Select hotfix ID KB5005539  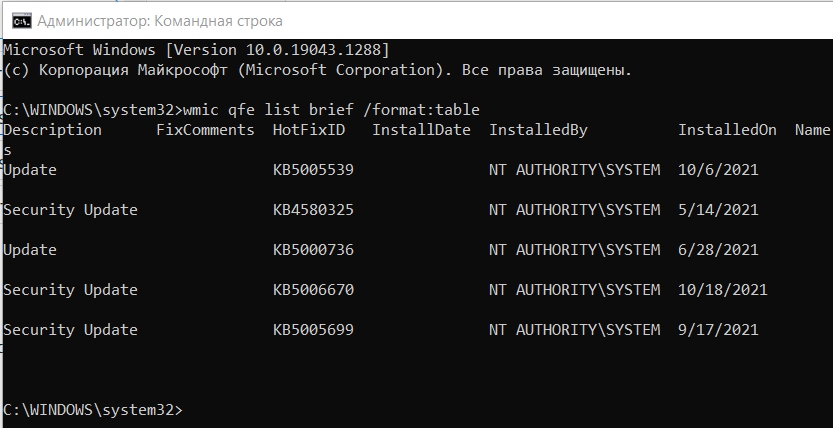pyautogui.click(x=313, y=170)
